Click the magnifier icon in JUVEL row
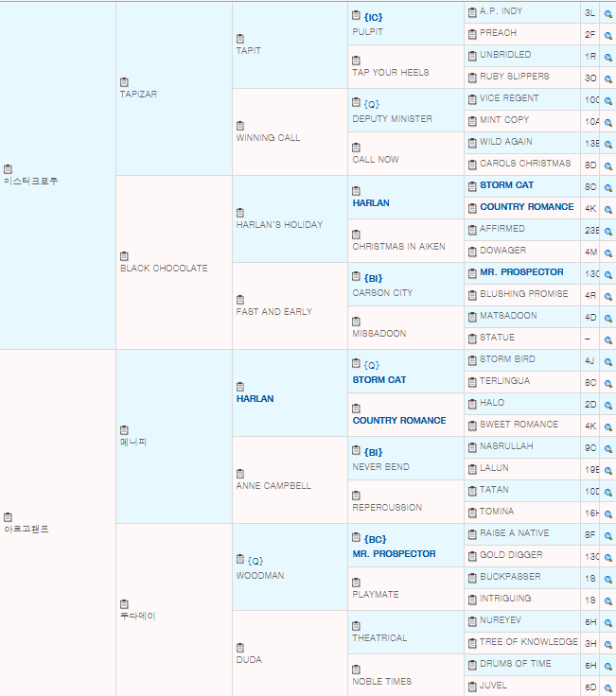 [x=607, y=687]
